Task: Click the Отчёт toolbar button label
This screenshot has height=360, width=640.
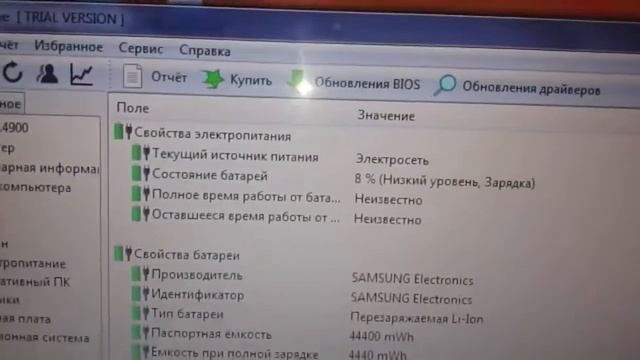Action: tap(169, 77)
